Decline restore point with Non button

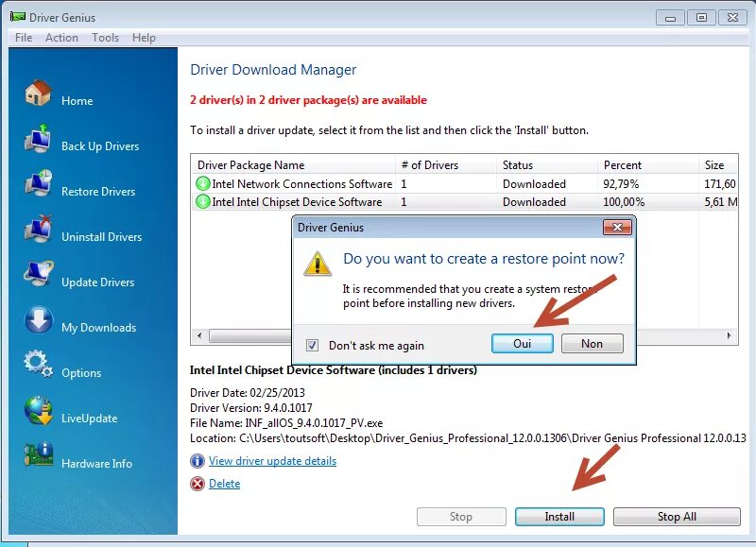[x=593, y=343]
